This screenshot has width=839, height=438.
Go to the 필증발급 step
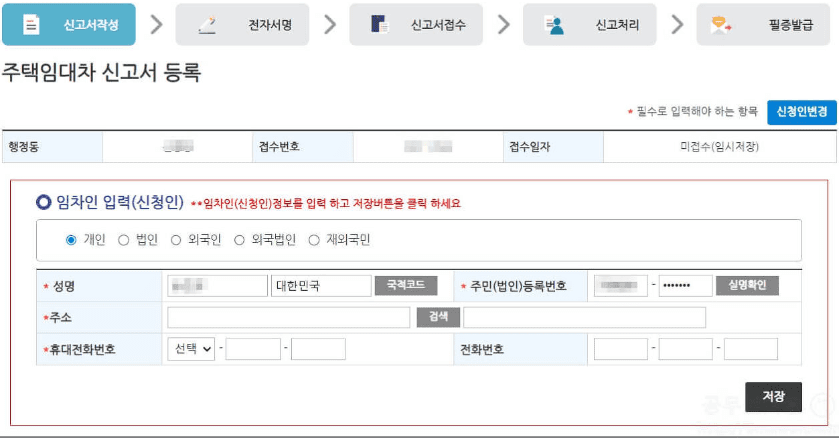(763, 25)
